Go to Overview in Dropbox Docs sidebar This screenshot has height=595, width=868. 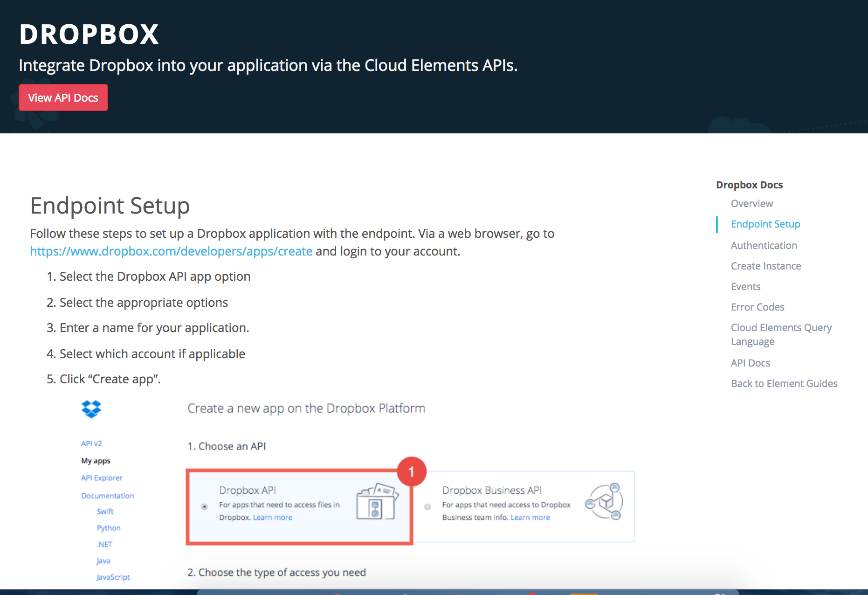tap(751, 204)
